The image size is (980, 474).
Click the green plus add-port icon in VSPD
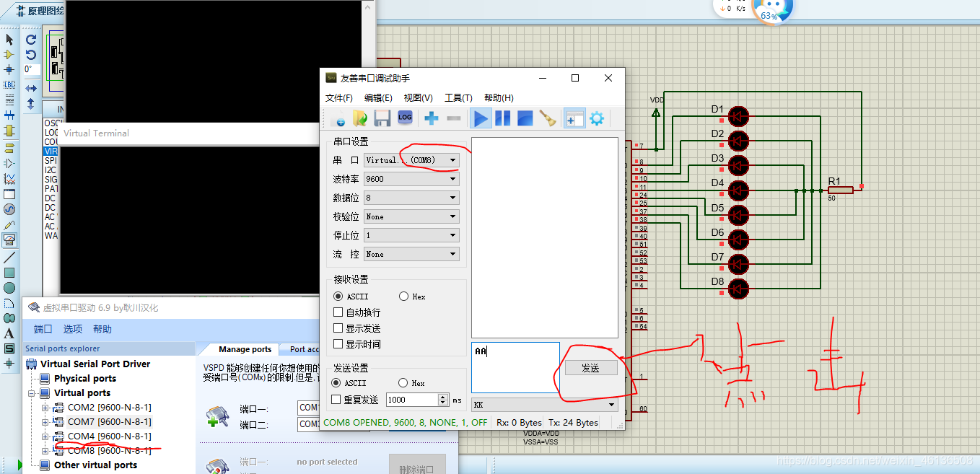tap(217, 416)
